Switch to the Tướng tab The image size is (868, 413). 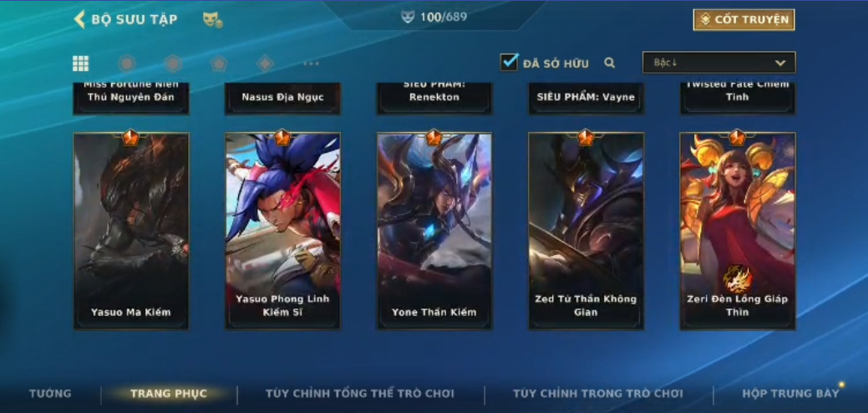(x=50, y=394)
